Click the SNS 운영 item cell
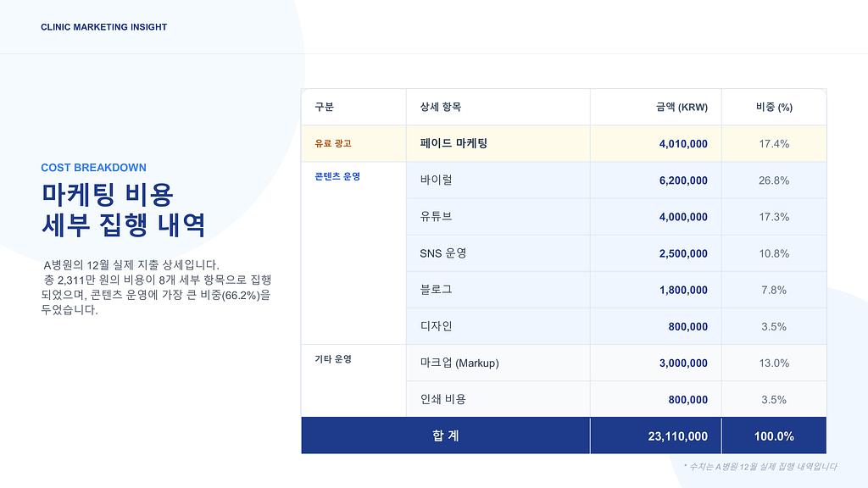Viewport: 868px width, 488px height. pos(442,253)
